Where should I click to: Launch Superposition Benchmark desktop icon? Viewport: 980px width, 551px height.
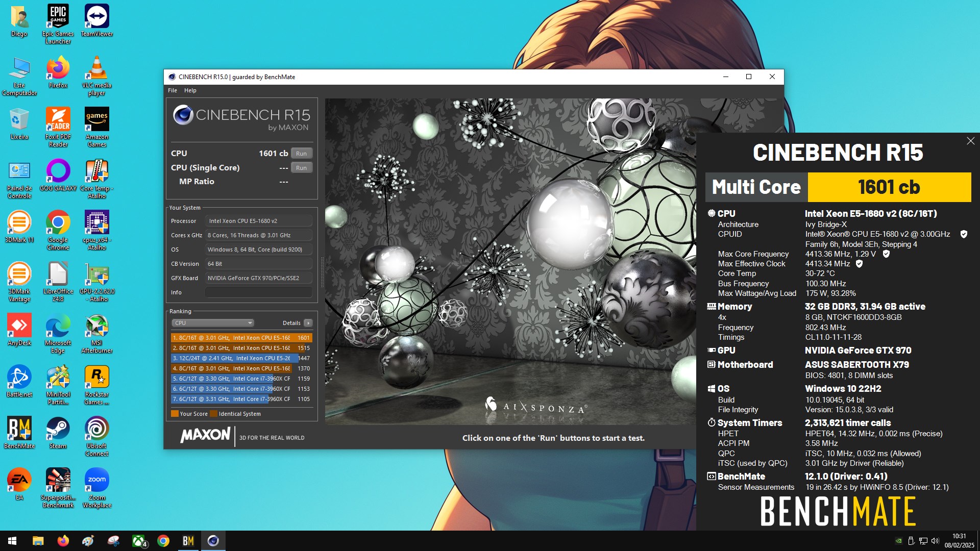pos(58,488)
